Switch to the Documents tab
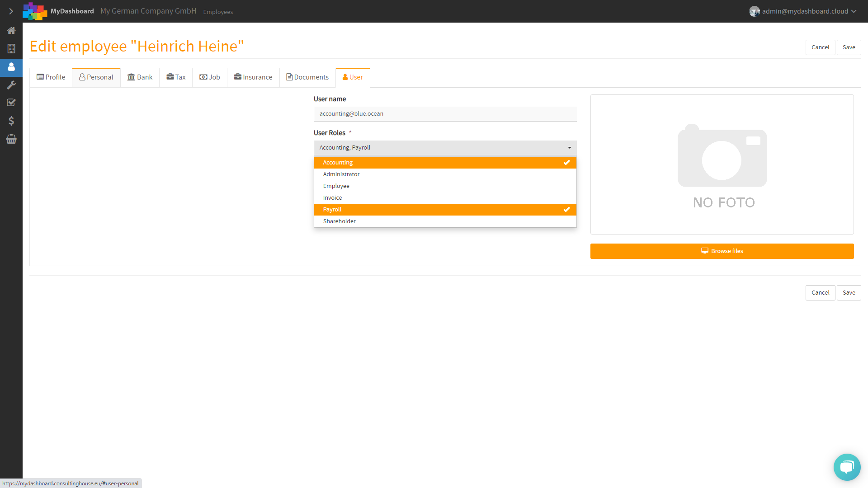The width and height of the screenshot is (868, 488). coord(307,77)
